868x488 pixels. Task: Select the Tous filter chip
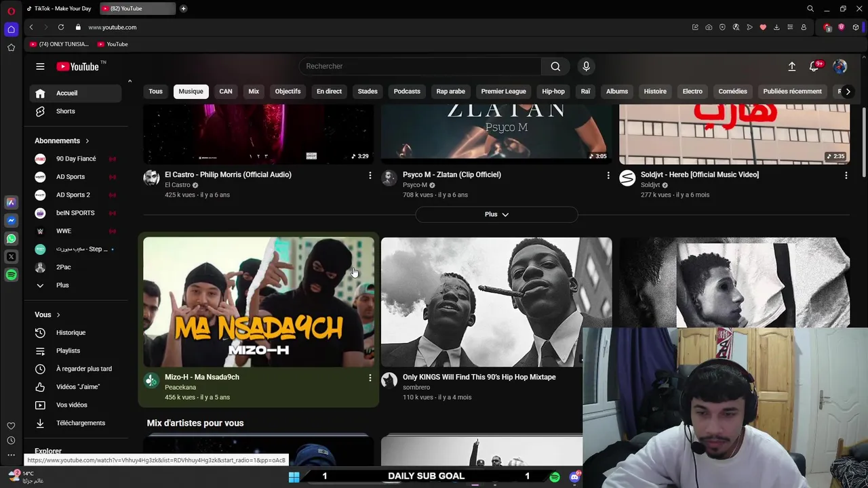(156, 91)
